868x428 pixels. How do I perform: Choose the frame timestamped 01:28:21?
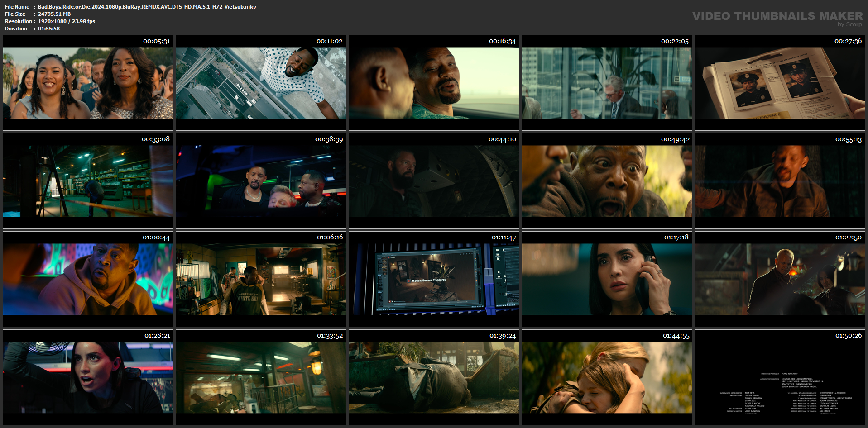pyautogui.click(x=88, y=377)
